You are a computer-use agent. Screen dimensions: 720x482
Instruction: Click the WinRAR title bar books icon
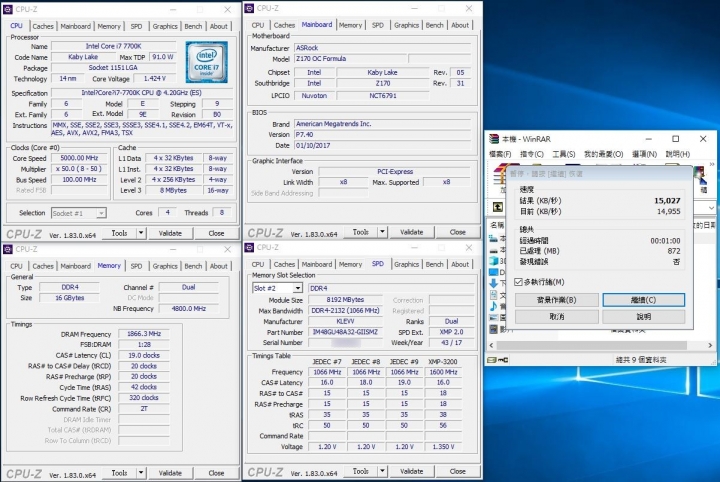494,139
